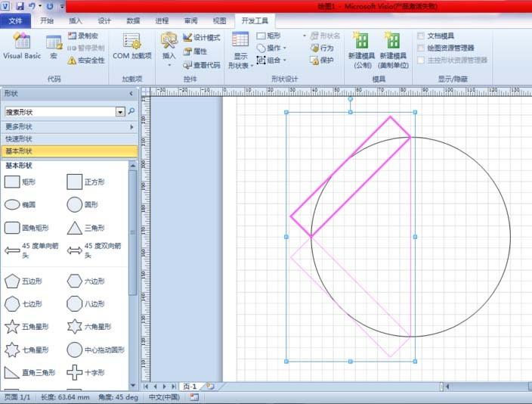Click the Redo icon in quick access toolbar

click(x=50, y=6)
